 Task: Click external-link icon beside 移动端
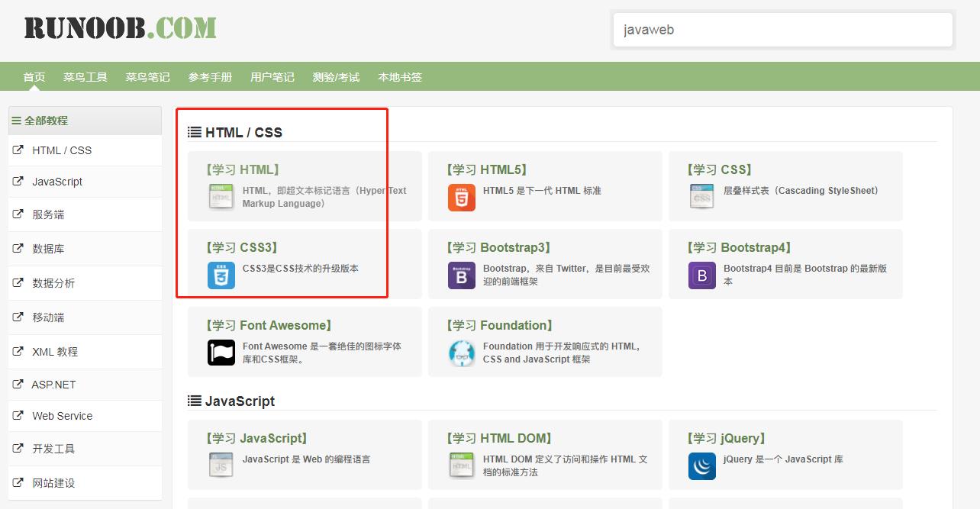pos(18,317)
